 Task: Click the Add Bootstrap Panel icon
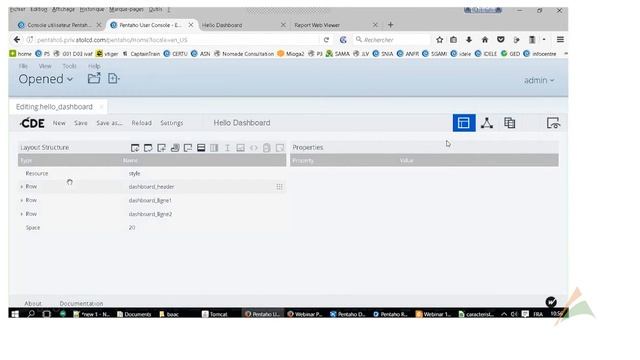pyautogui.click(x=175, y=148)
